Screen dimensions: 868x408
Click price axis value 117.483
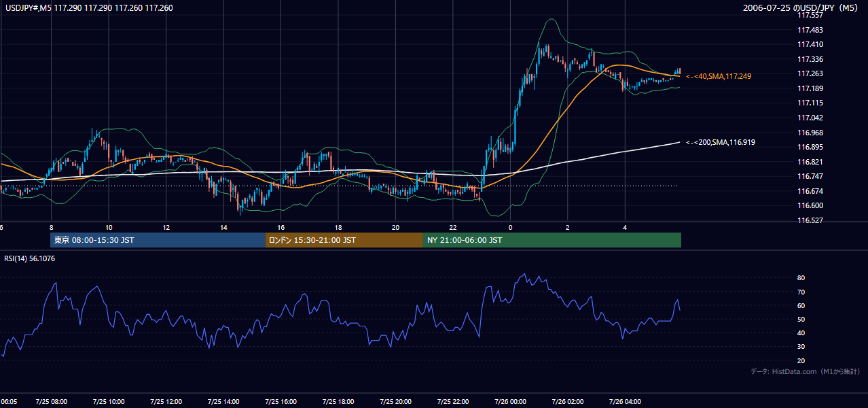click(810, 30)
